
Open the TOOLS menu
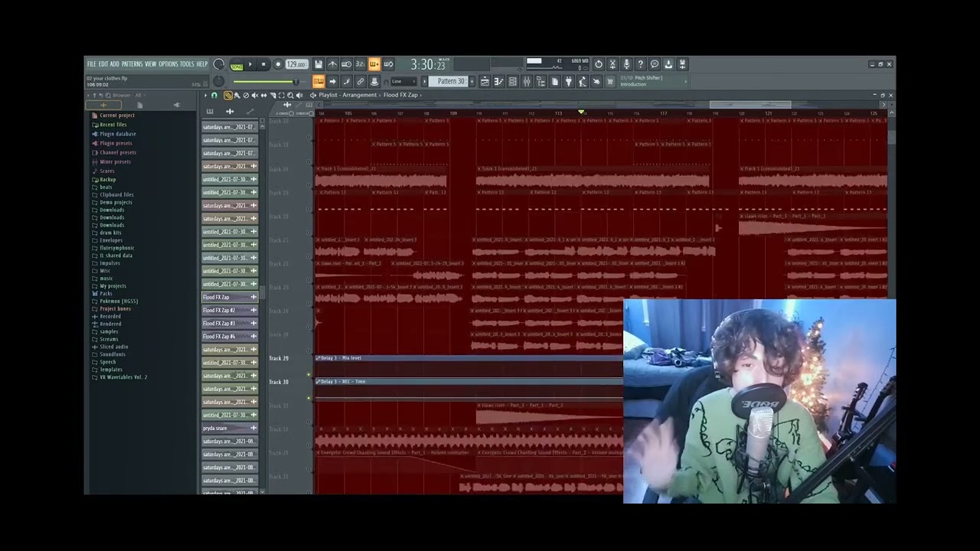coord(187,64)
